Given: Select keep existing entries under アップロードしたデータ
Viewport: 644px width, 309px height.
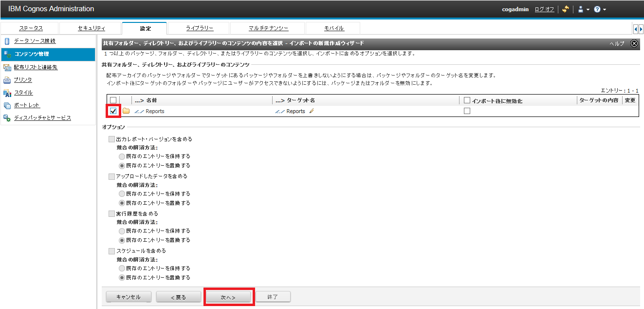Looking at the screenshot, I should [x=122, y=193].
